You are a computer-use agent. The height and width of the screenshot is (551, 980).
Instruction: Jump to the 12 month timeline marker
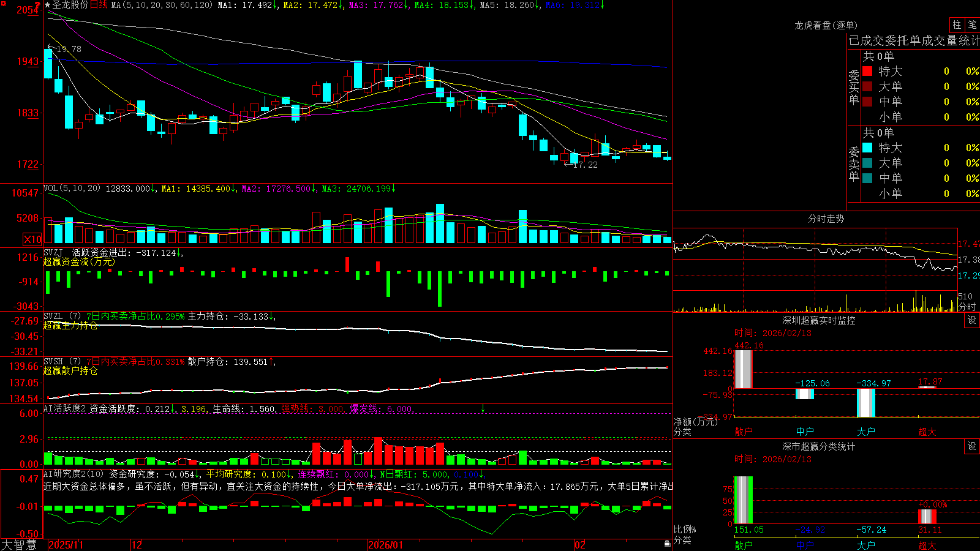pos(137,545)
